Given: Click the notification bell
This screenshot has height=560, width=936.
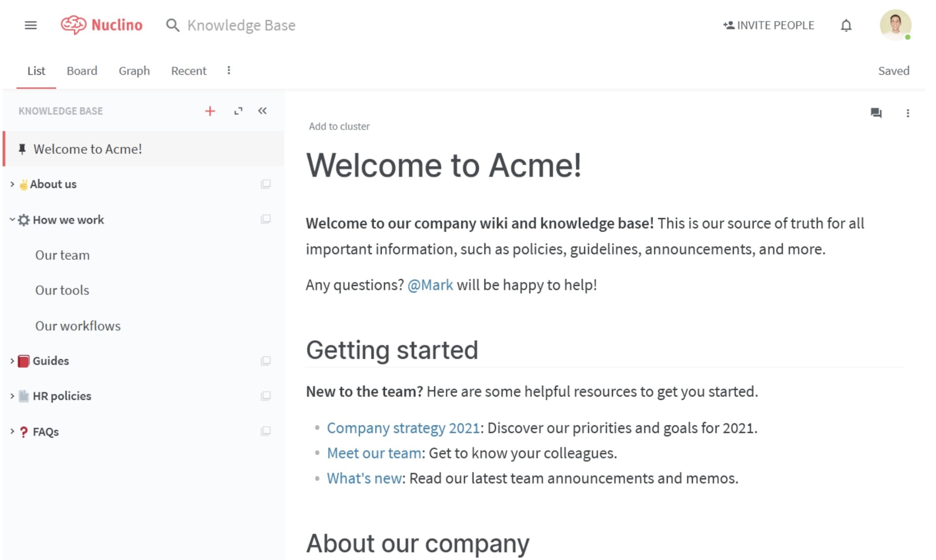Looking at the screenshot, I should [846, 25].
